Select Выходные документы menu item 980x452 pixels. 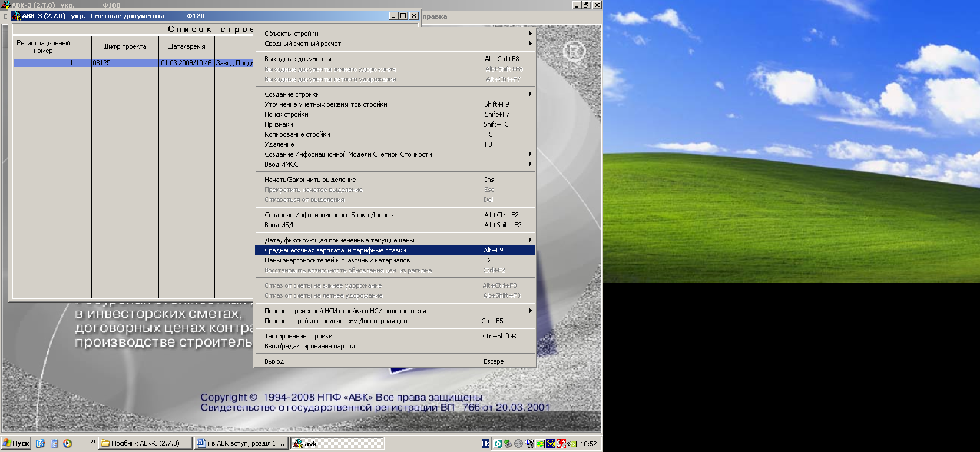[x=395, y=59]
